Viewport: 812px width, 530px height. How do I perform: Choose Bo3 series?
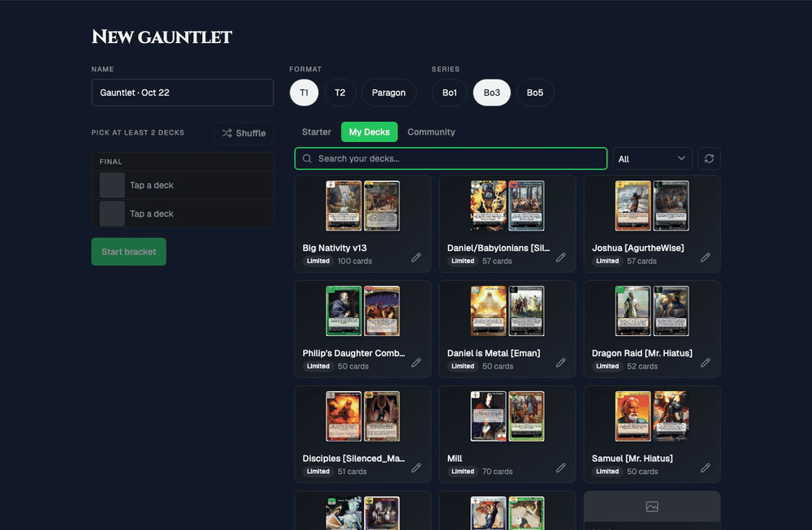pos(492,93)
